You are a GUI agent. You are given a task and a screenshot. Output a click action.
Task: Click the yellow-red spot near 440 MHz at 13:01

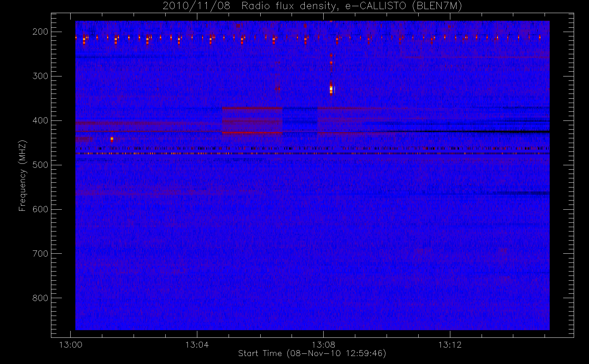(112, 139)
